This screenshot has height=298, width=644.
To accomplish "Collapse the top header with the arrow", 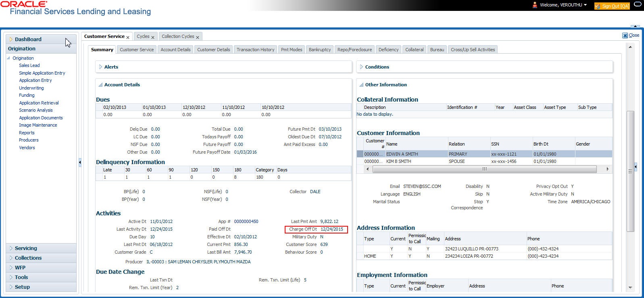I will click(635, 26).
